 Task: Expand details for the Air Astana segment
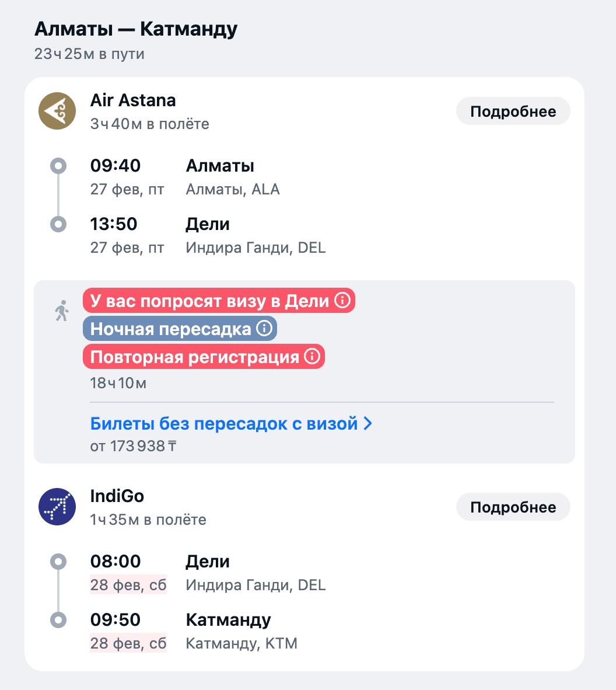pyautogui.click(x=513, y=111)
